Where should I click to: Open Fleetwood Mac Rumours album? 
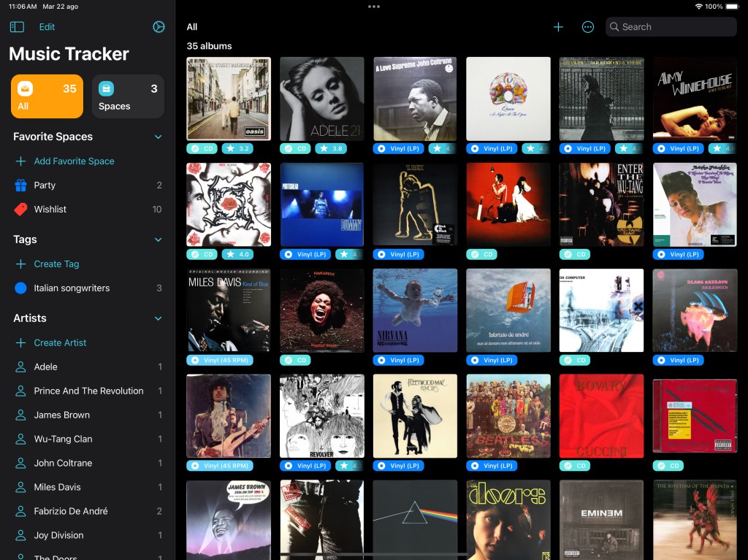click(415, 416)
